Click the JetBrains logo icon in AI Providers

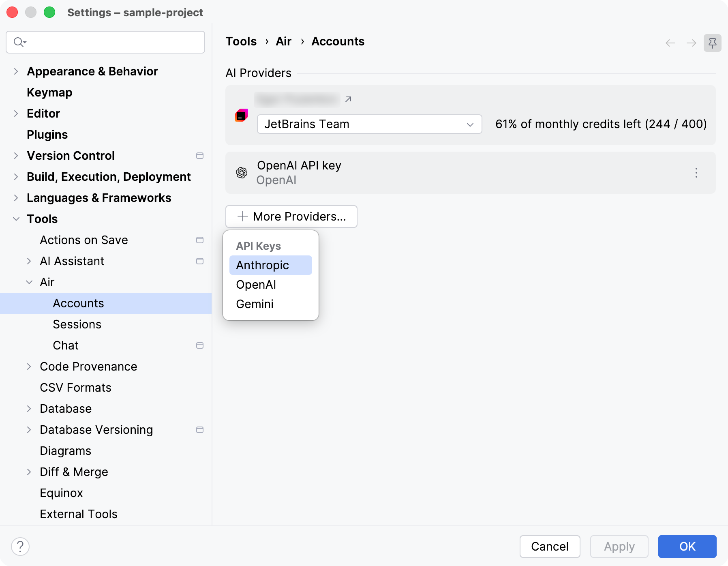pos(242,116)
